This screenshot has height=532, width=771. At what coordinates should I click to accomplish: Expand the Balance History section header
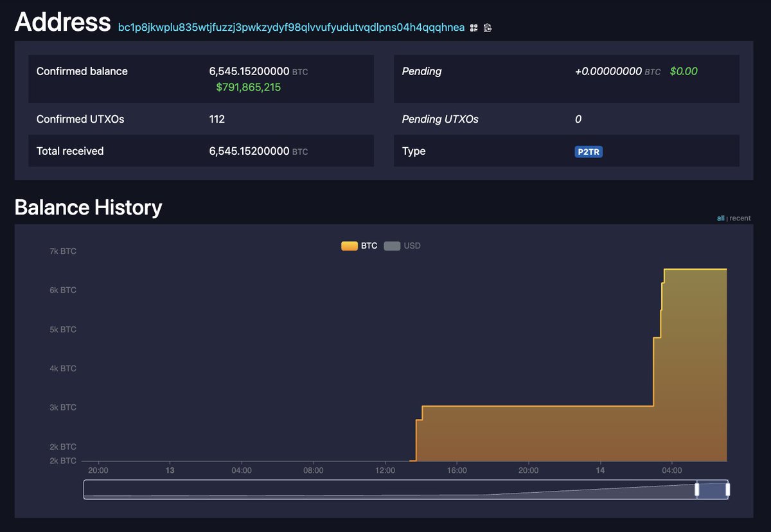(88, 207)
